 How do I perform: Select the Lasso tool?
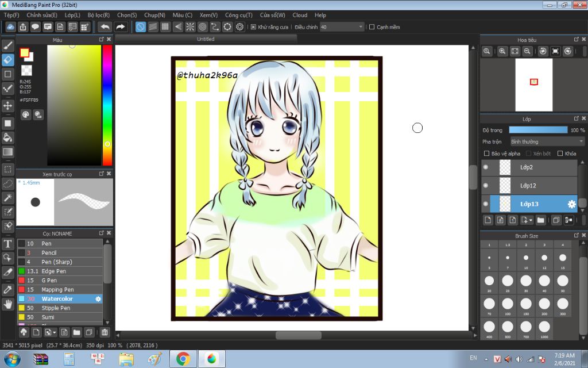[8, 183]
